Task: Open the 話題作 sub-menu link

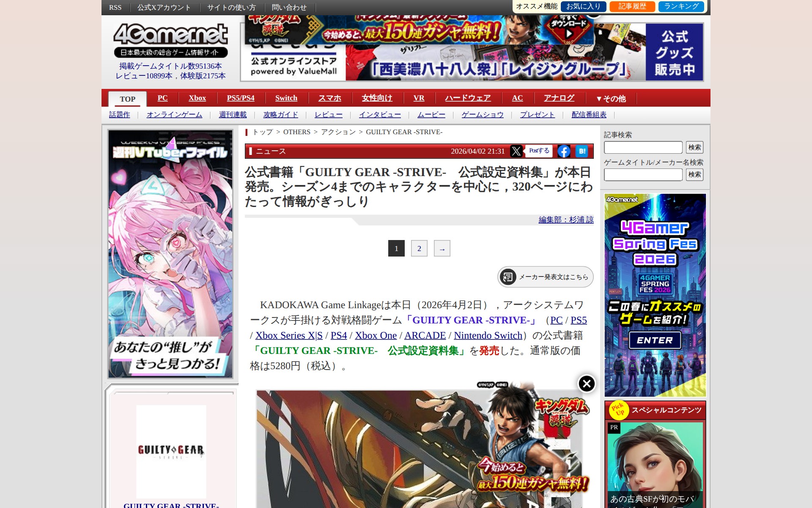Action: (120, 115)
